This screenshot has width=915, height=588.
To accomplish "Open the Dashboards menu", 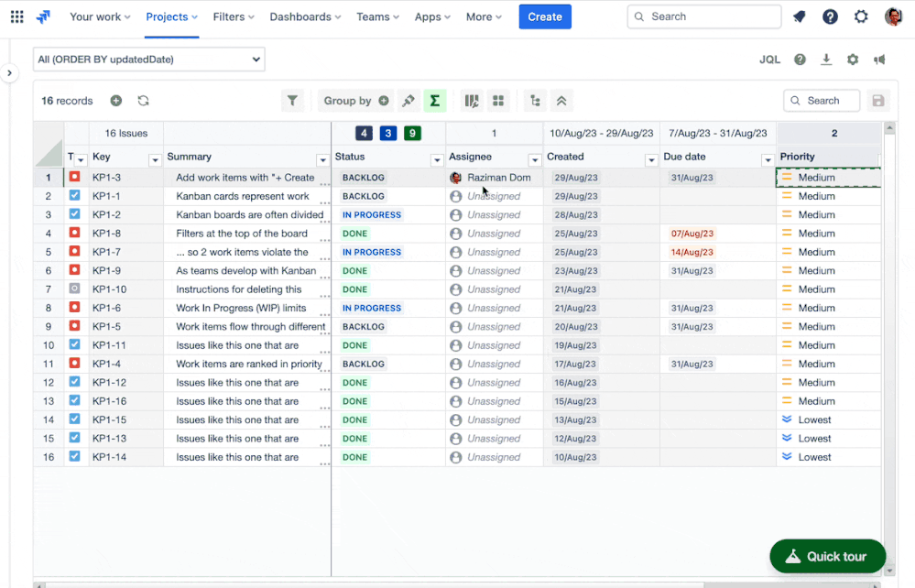I will coord(305,16).
